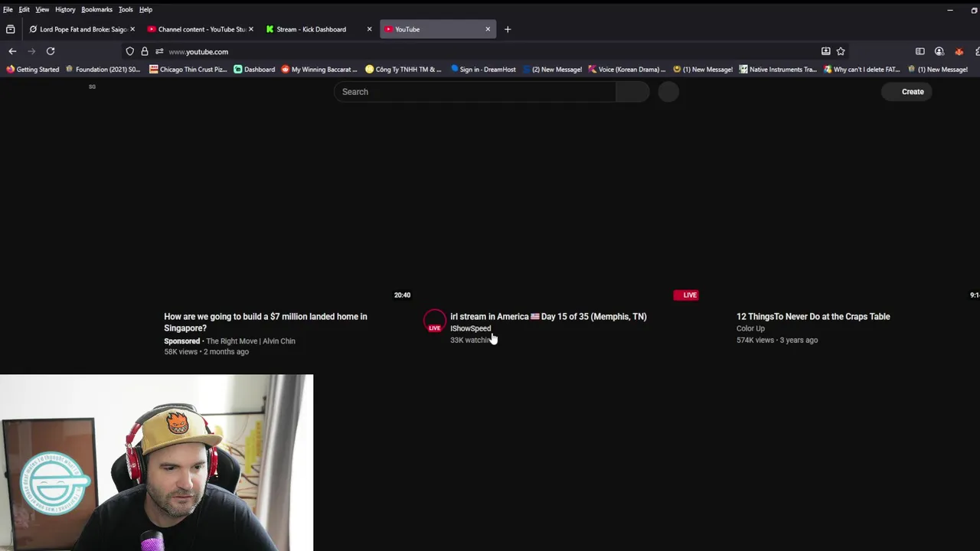Open Firefox View icon beside the tabs
Viewport: 980px width, 551px height.
(x=10, y=29)
